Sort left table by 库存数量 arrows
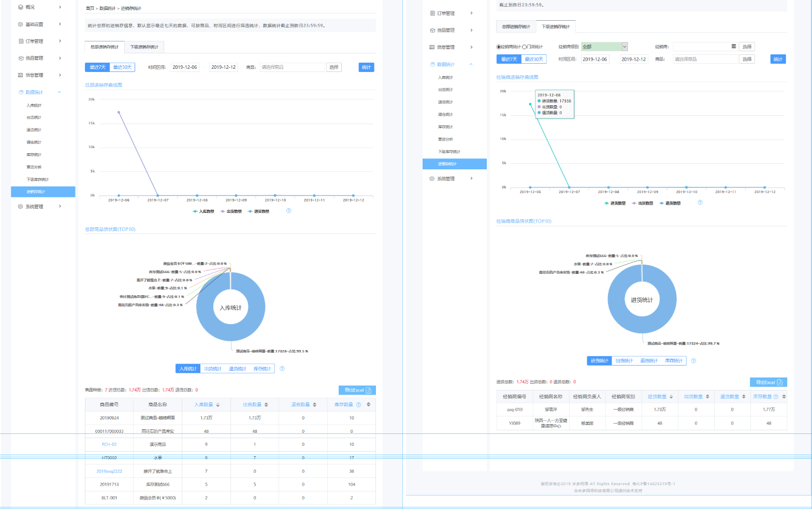Screen dimensions: 812x509 (368, 404)
